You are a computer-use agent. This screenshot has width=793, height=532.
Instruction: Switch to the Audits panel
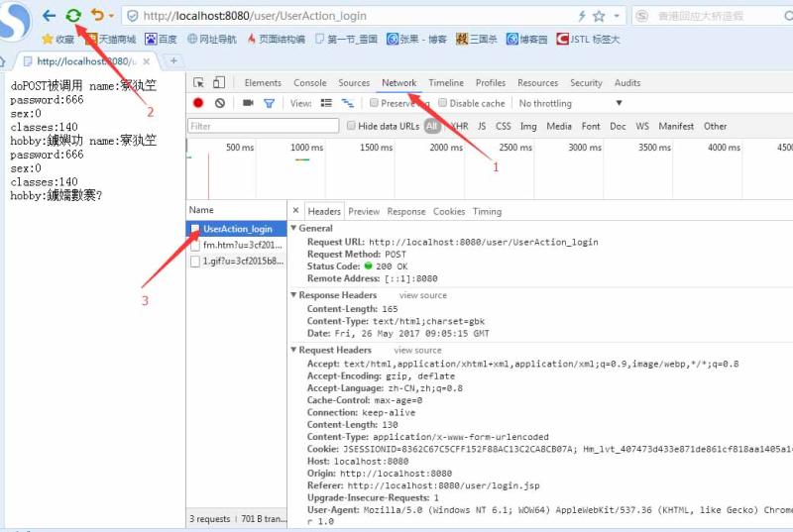tap(627, 83)
